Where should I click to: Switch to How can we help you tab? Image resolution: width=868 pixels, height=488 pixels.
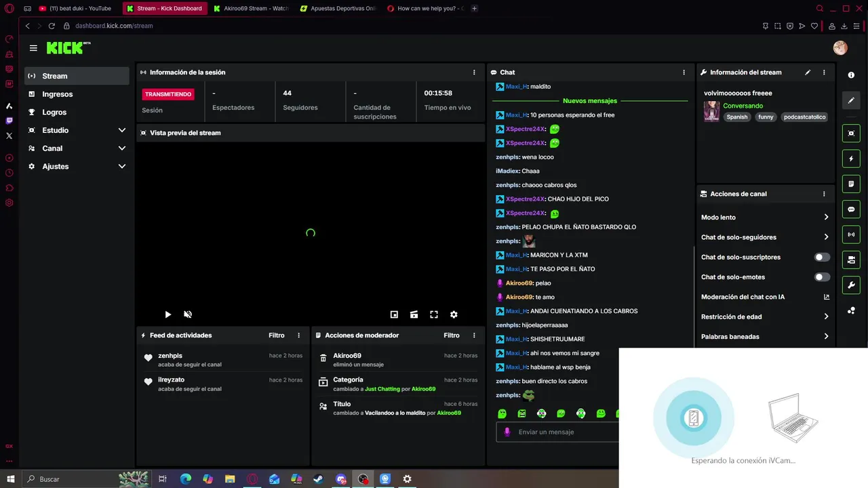point(425,8)
